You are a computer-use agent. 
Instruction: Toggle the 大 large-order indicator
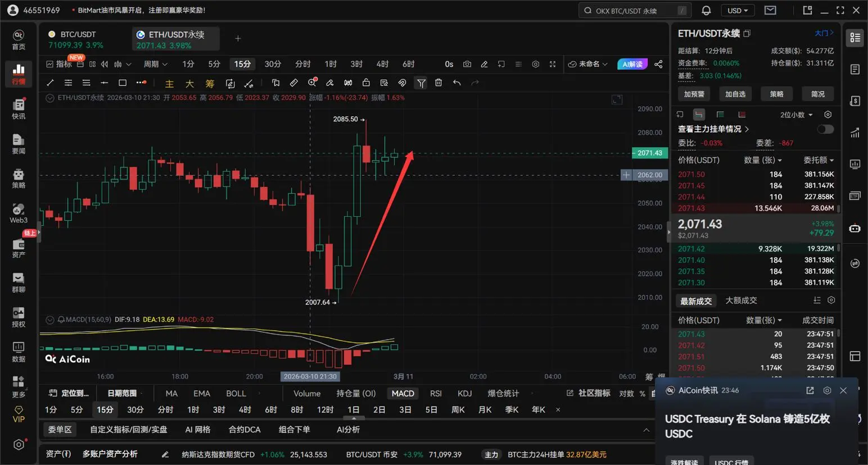[x=189, y=83]
